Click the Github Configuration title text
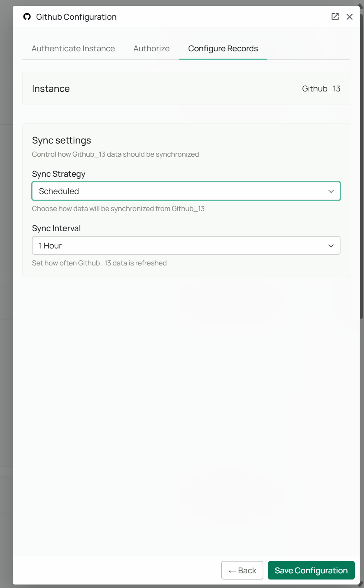 point(76,17)
